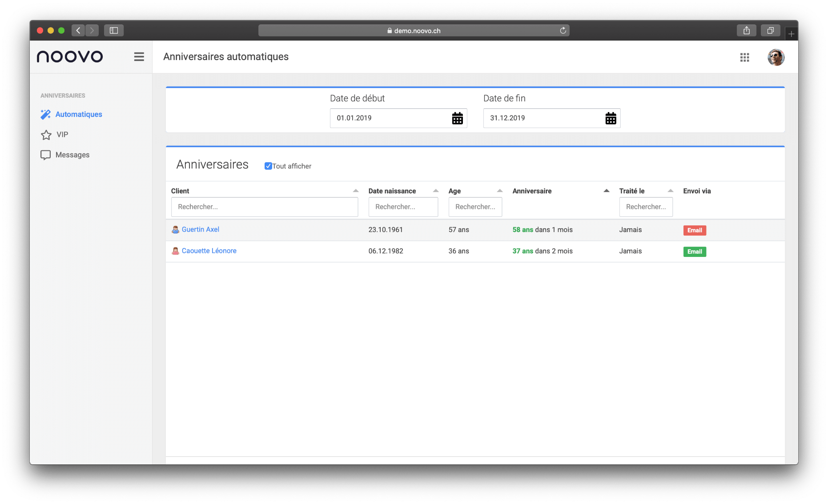Select Automatiques in the sidebar
Screen dimensions: 828x504
click(79, 115)
